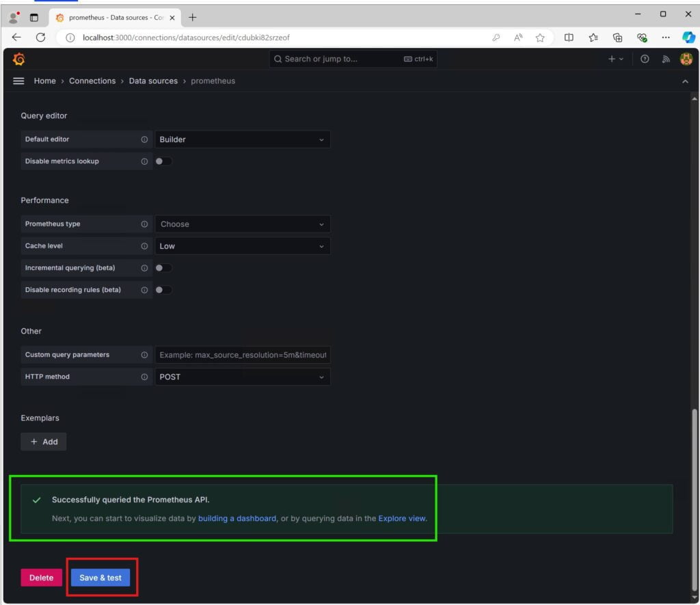
Task: Click info icon beside HTTP method
Action: click(x=144, y=377)
